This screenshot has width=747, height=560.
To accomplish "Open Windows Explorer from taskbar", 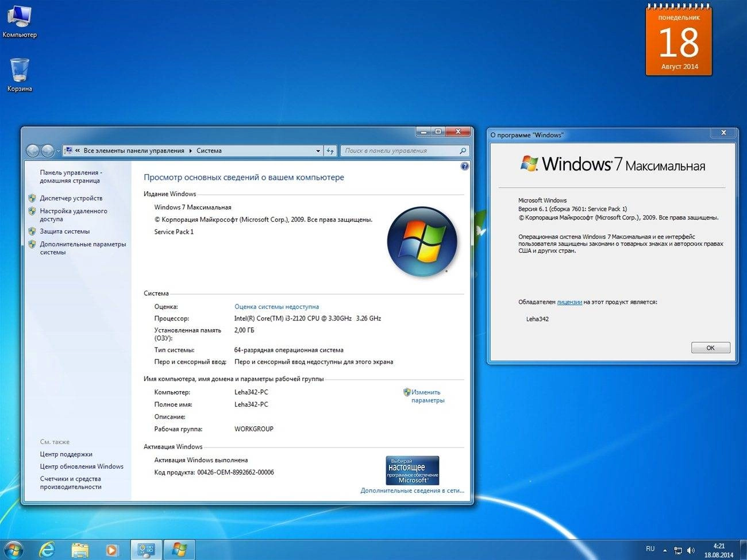I will click(x=80, y=550).
